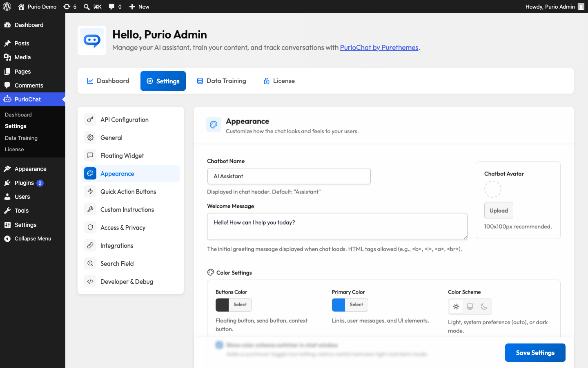Click the Custom Instructions wrench icon

(x=90, y=209)
